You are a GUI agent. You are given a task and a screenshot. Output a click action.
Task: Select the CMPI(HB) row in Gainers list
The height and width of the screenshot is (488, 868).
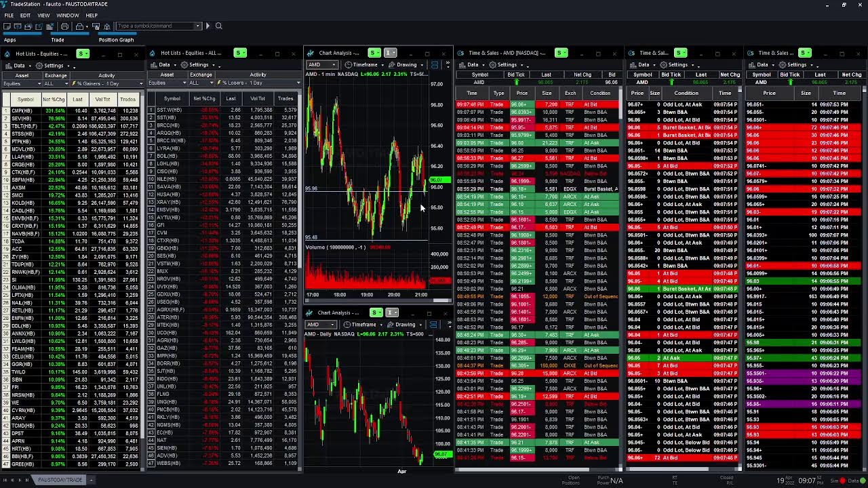coord(72,110)
